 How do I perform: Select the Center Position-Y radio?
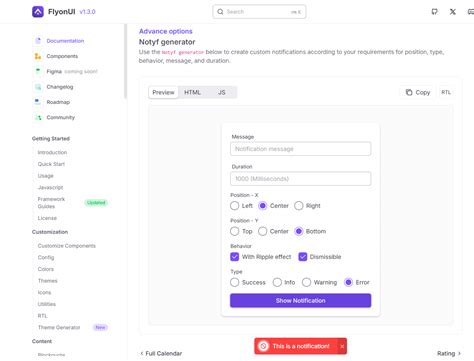tap(263, 231)
